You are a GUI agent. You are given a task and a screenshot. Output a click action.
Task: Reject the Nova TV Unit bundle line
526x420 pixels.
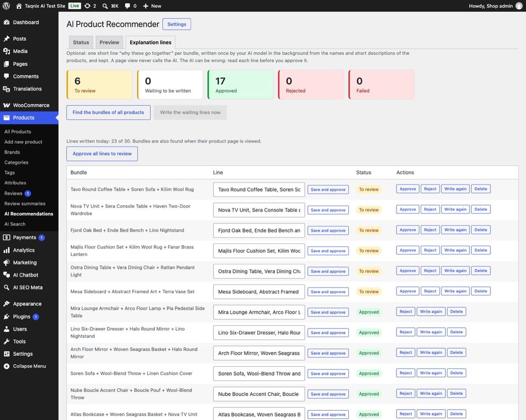[430, 209]
